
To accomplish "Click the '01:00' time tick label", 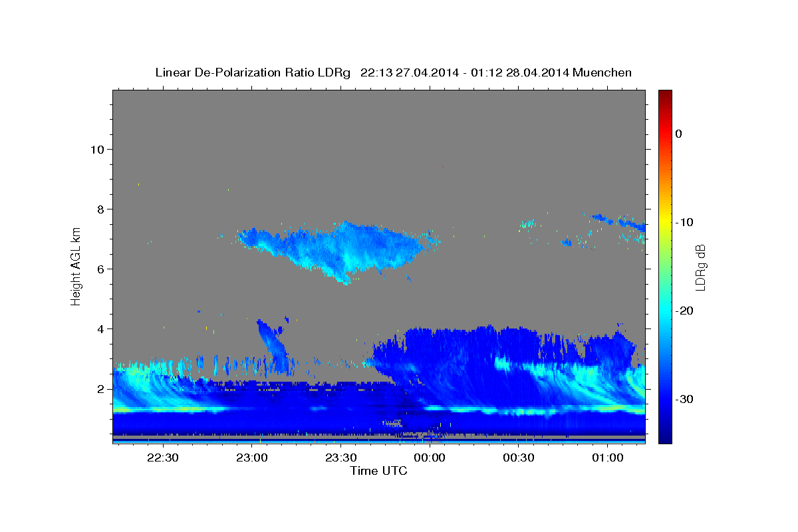I will [x=608, y=458].
